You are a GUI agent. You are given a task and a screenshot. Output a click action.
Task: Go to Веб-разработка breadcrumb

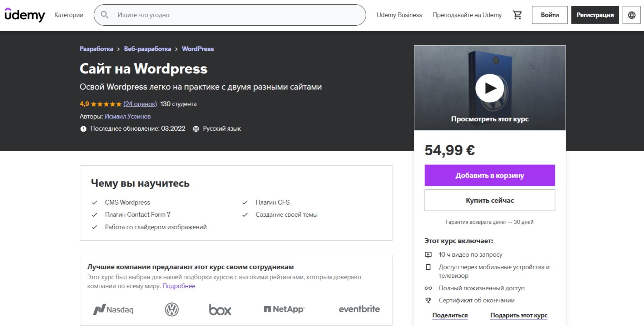147,49
